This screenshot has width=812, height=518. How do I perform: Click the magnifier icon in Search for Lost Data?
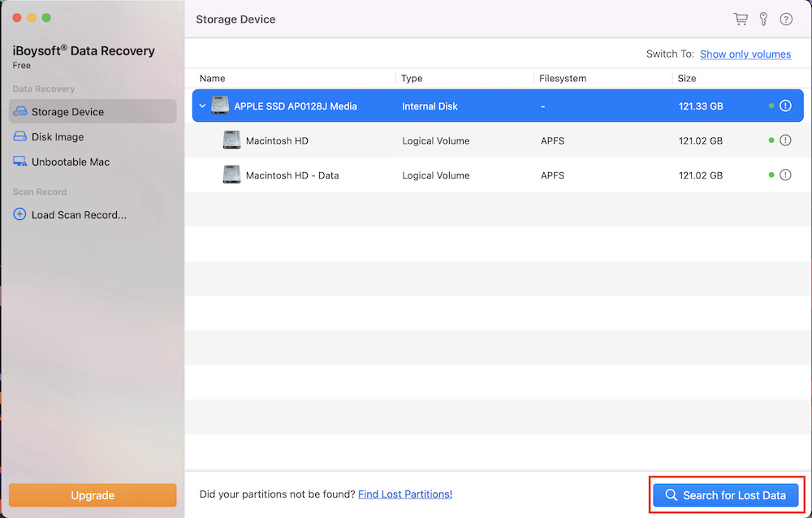[672, 494]
